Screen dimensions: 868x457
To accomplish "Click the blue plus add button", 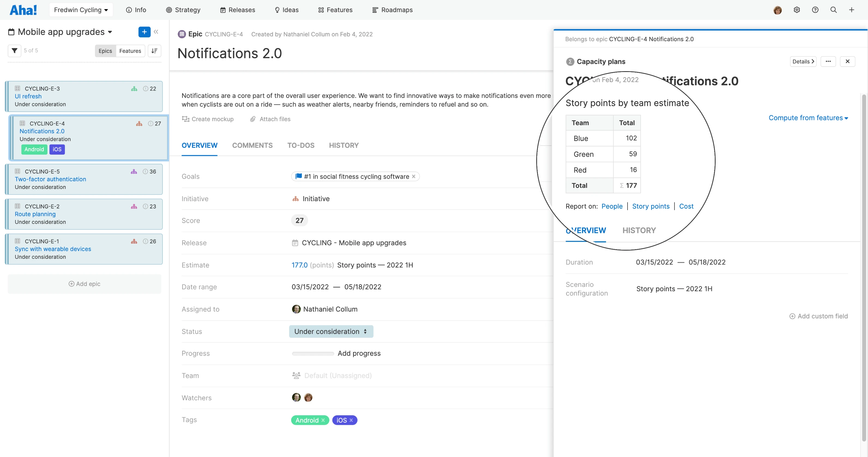I will coord(144,32).
